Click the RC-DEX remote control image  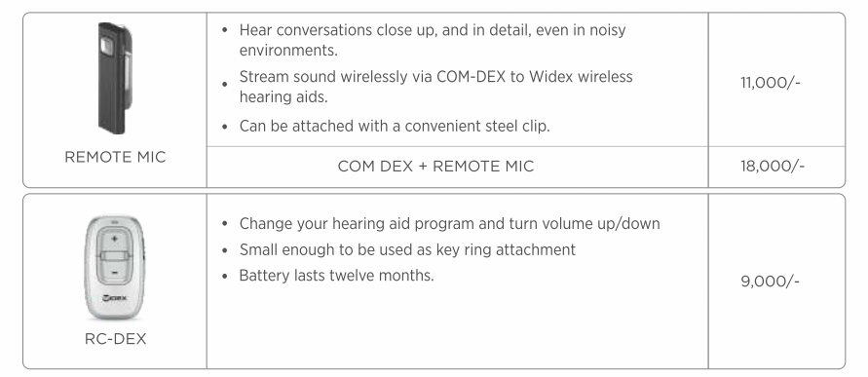[115, 267]
